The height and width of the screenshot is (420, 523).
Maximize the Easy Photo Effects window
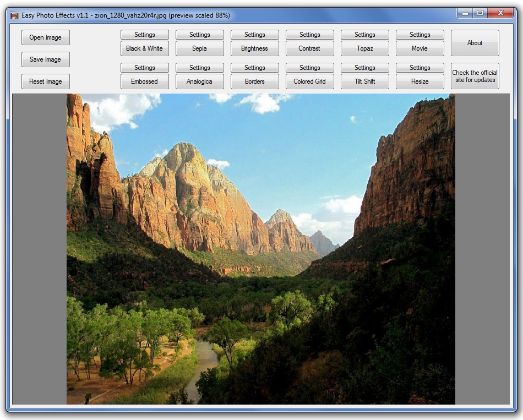point(480,13)
